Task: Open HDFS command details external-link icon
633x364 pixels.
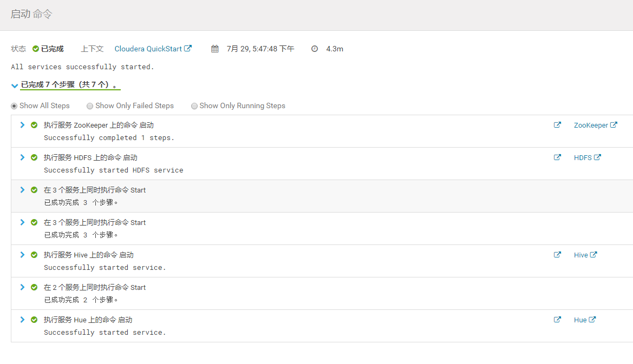Action: pyautogui.click(x=557, y=157)
